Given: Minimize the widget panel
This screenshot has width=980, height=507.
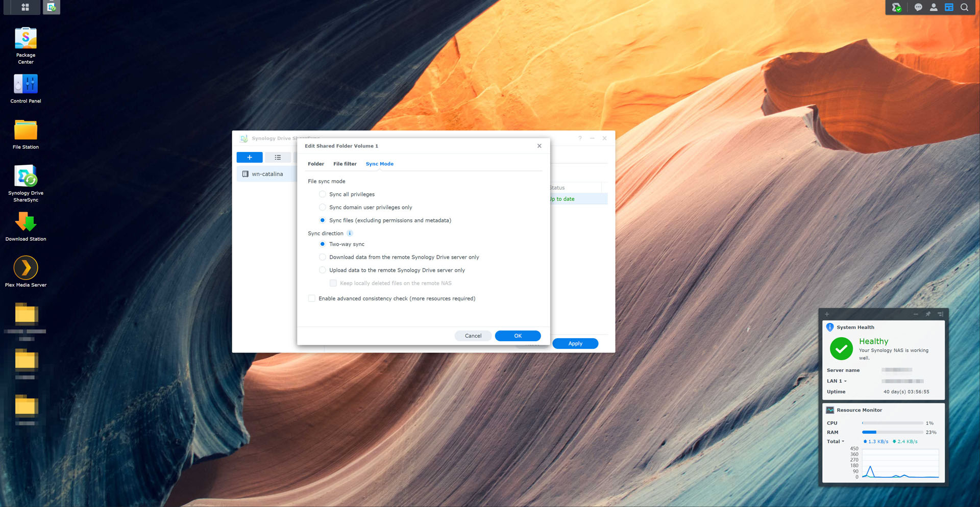Looking at the screenshot, I should (x=916, y=314).
